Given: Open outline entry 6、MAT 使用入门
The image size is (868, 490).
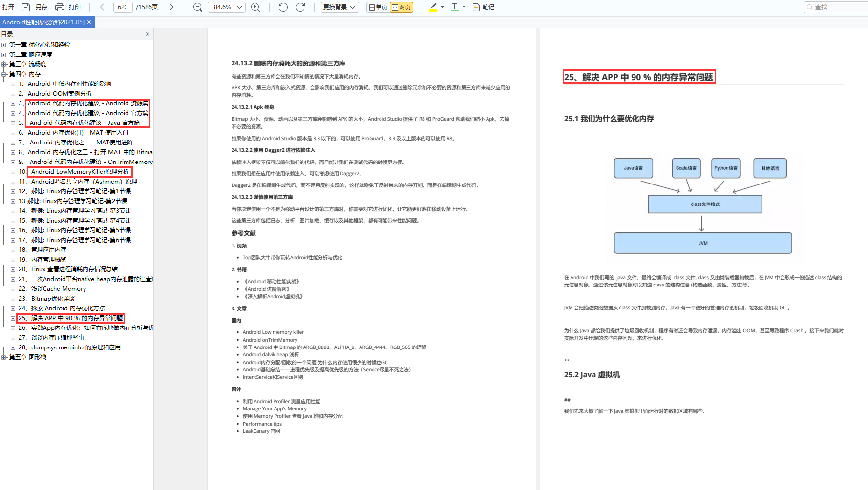Looking at the screenshot, I should (73, 133).
